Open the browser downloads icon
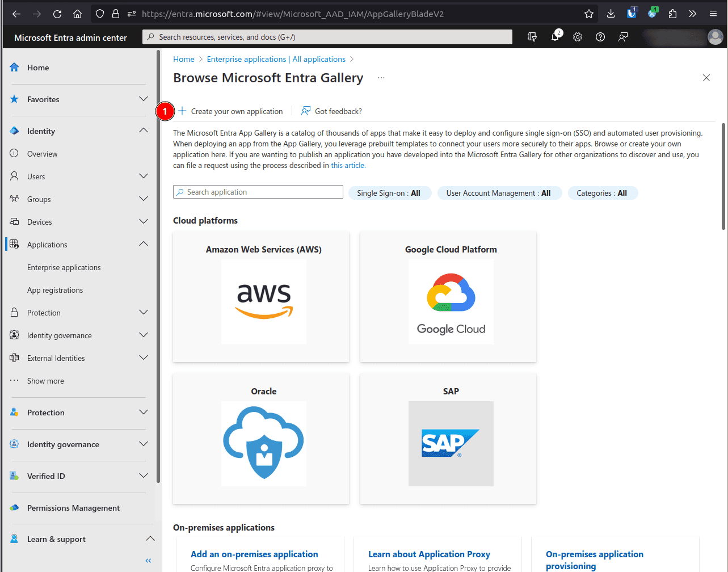 click(x=611, y=14)
